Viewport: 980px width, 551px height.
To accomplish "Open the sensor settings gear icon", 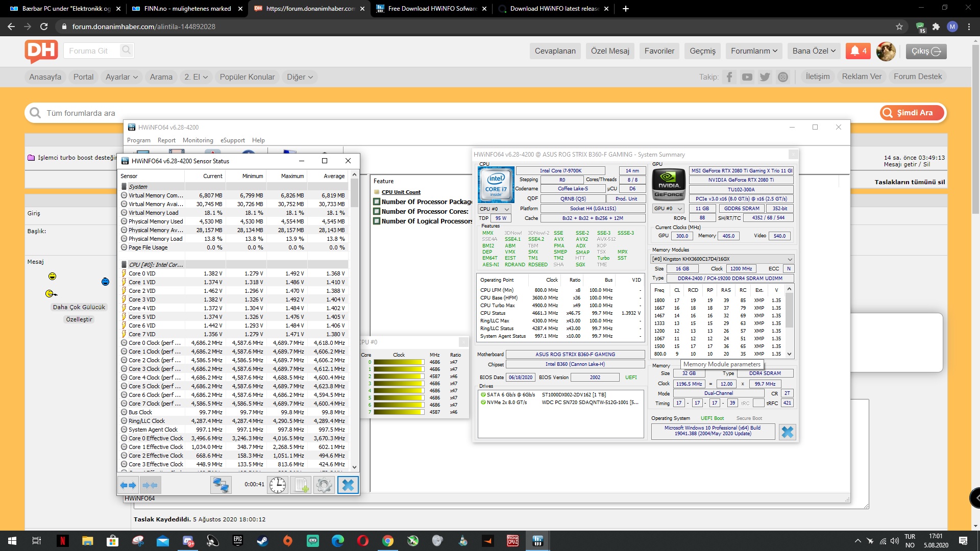I will (324, 485).
